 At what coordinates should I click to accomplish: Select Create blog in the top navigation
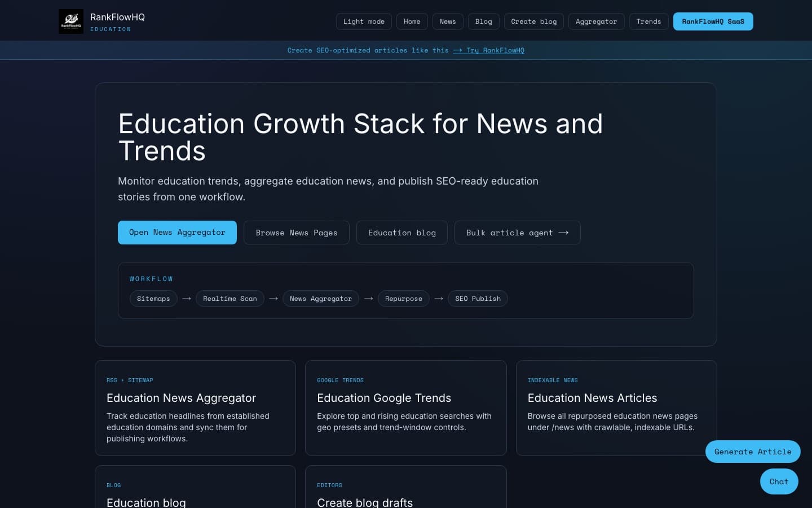pyautogui.click(x=534, y=21)
